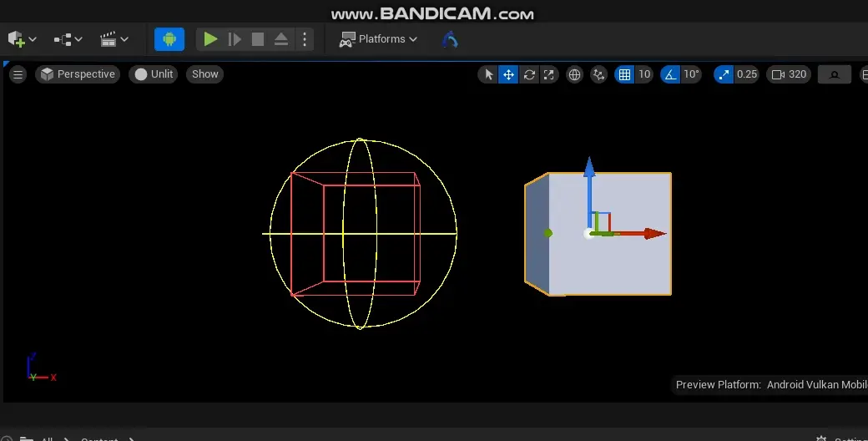The height and width of the screenshot is (441, 868).
Task: Expand the Unlit view mode menu
Action: (154, 74)
